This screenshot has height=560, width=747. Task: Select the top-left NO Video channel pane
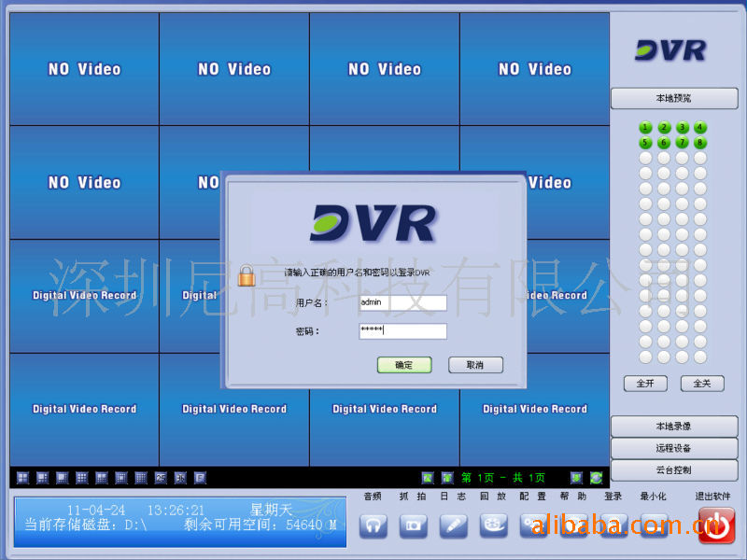(84, 69)
